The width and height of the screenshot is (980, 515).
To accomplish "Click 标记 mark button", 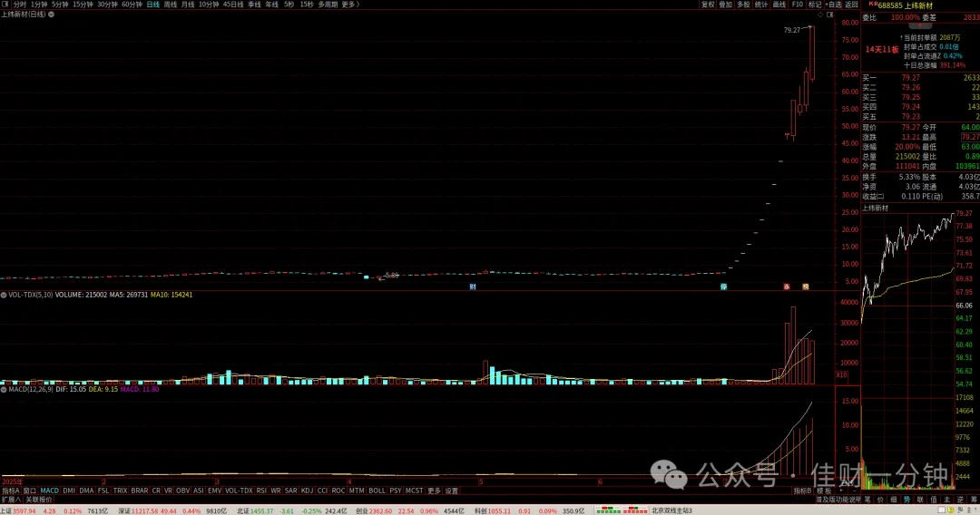I will coord(815,5).
